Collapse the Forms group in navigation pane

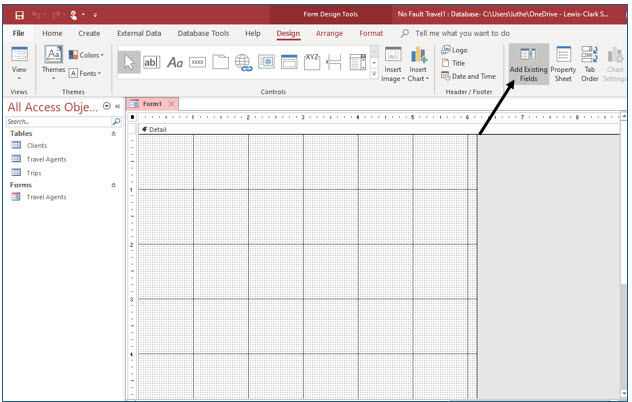[x=114, y=185]
